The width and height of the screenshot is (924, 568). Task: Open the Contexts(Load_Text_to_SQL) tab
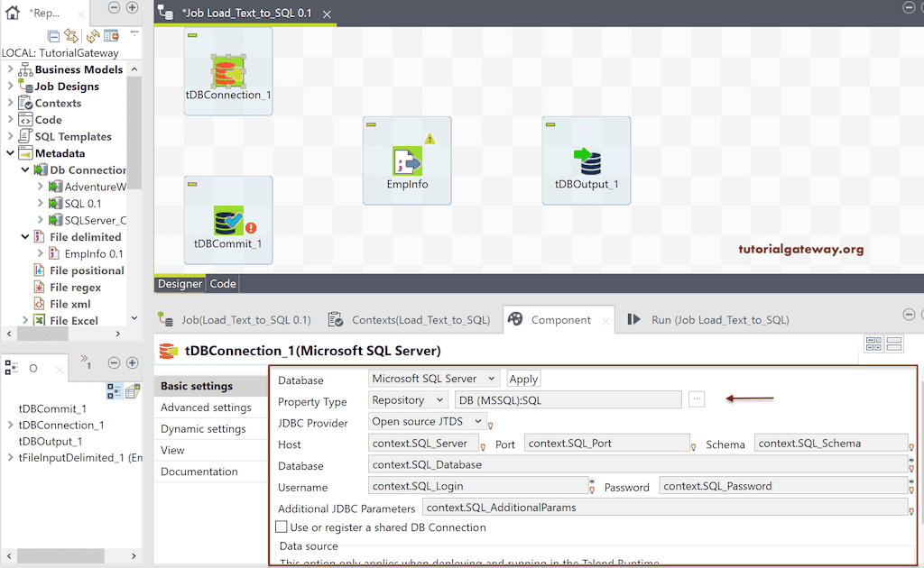click(410, 319)
